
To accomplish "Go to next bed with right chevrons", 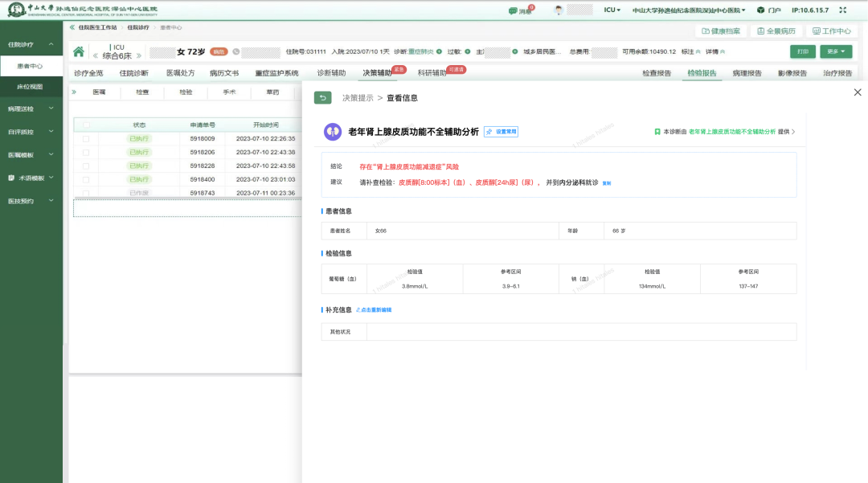I will (139, 56).
